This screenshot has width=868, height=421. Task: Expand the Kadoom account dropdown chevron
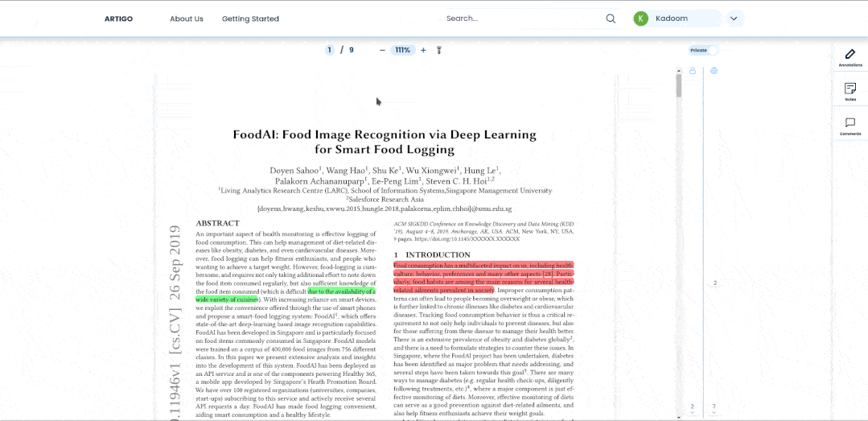click(x=734, y=19)
